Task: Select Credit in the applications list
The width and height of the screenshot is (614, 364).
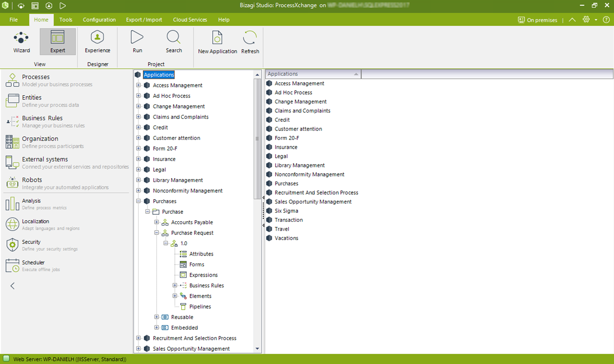Action: click(x=282, y=120)
